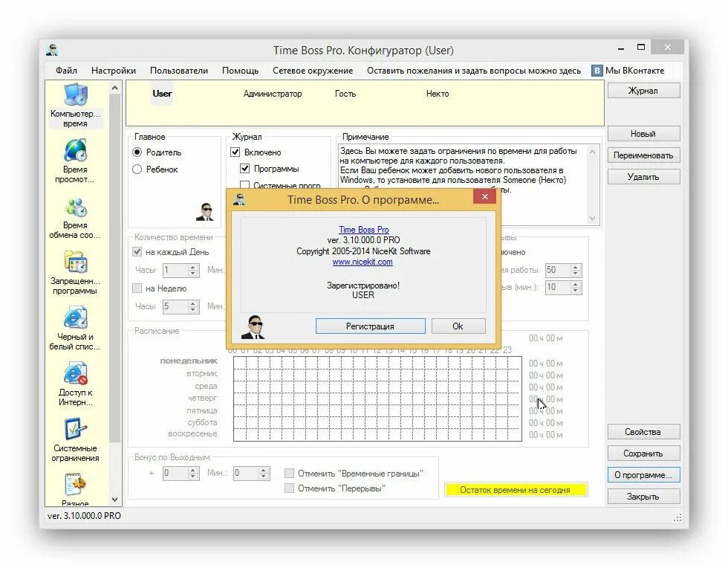728x568 pixels.
Task: Select the User account in user list
Action: tap(162, 94)
